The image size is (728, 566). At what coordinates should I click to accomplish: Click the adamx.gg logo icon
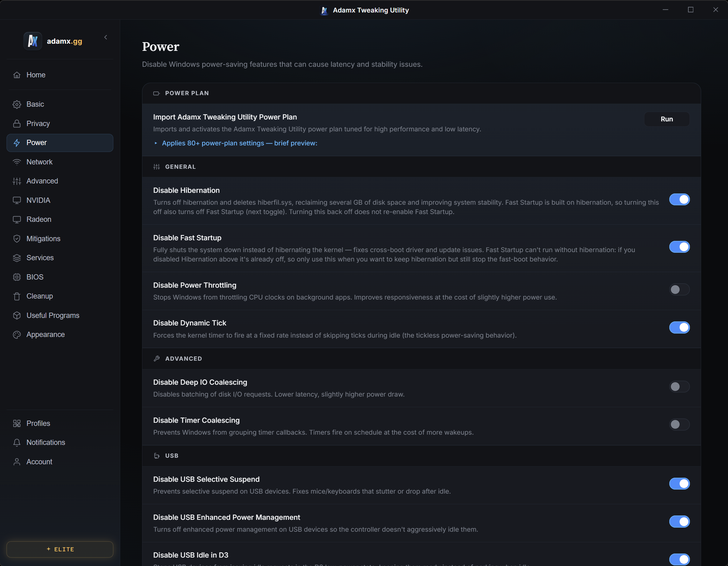click(33, 41)
